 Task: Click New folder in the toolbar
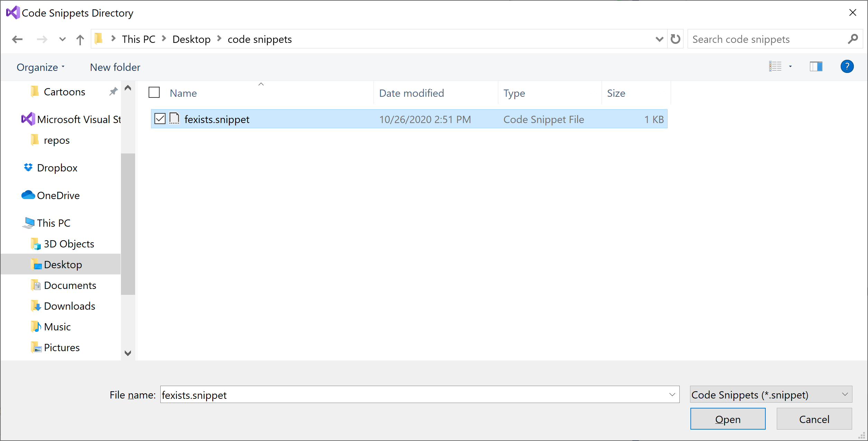(115, 67)
